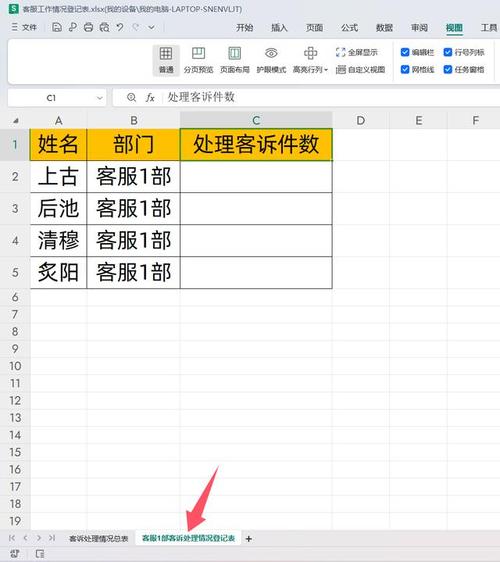
Task: Switch to the 插入 ribbon tab
Action: [x=279, y=28]
